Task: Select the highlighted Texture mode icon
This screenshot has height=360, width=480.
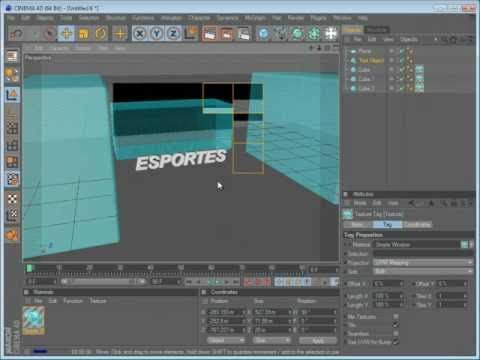Action: click(12, 179)
